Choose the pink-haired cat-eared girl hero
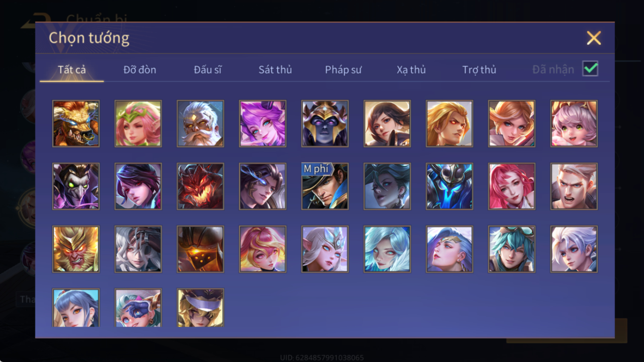The image size is (644, 362). (574, 124)
